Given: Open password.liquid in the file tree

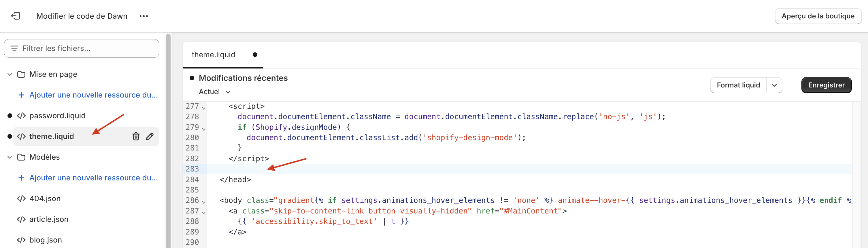Looking at the screenshot, I should 57,116.
